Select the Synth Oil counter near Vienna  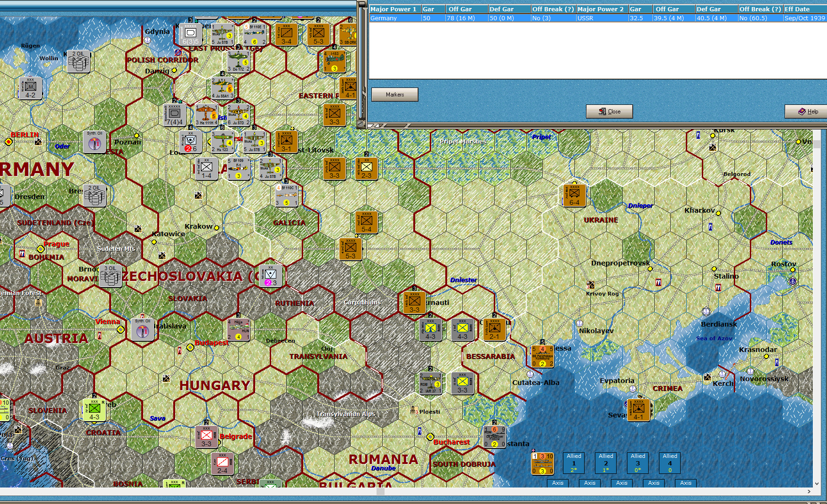(x=142, y=328)
